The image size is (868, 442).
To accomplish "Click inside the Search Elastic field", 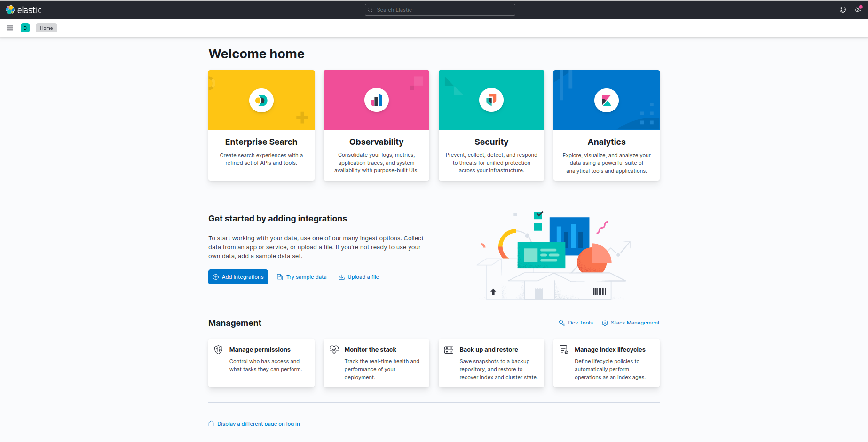I will tap(439, 9).
